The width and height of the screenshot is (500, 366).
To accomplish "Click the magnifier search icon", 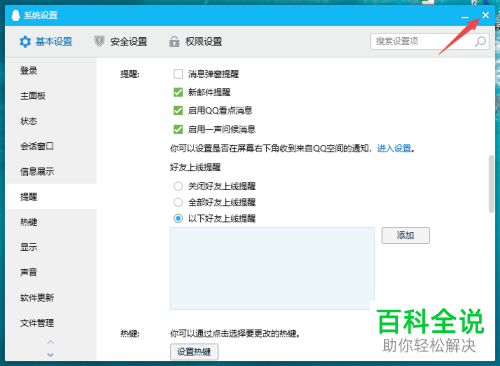I will click(x=480, y=42).
